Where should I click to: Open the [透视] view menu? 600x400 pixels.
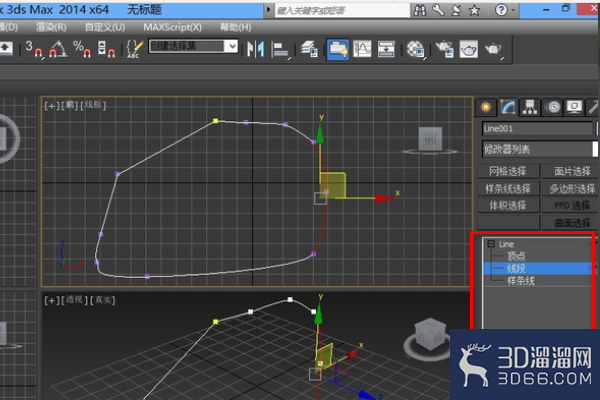[75, 300]
